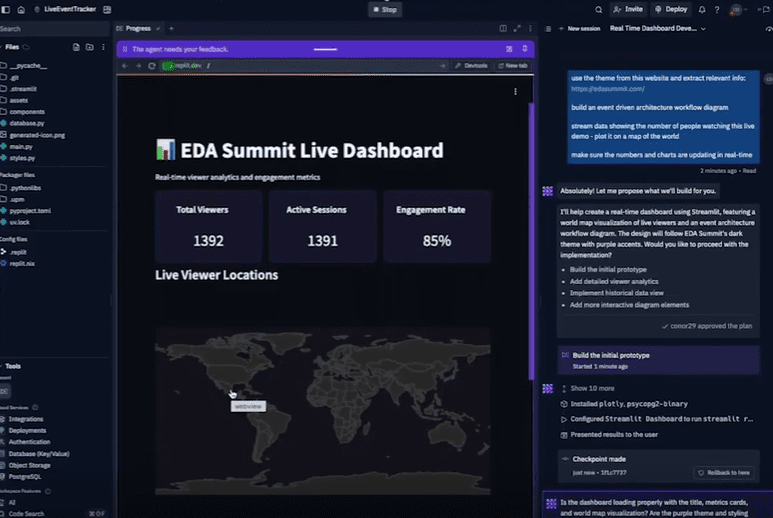
Task: Click the pin icon in feedback banner
Action: click(525, 49)
